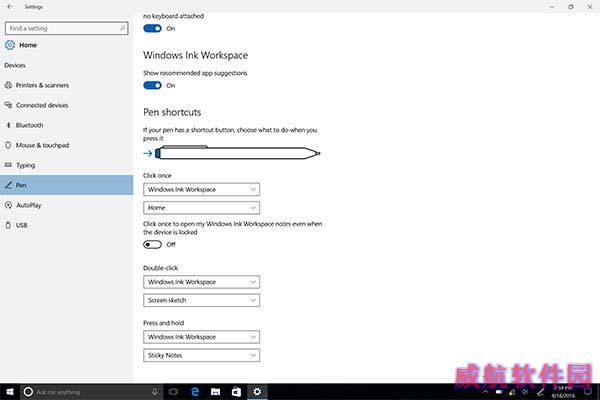Open File Explorer from taskbar
The image size is (600, 400).
coord(215,392)
